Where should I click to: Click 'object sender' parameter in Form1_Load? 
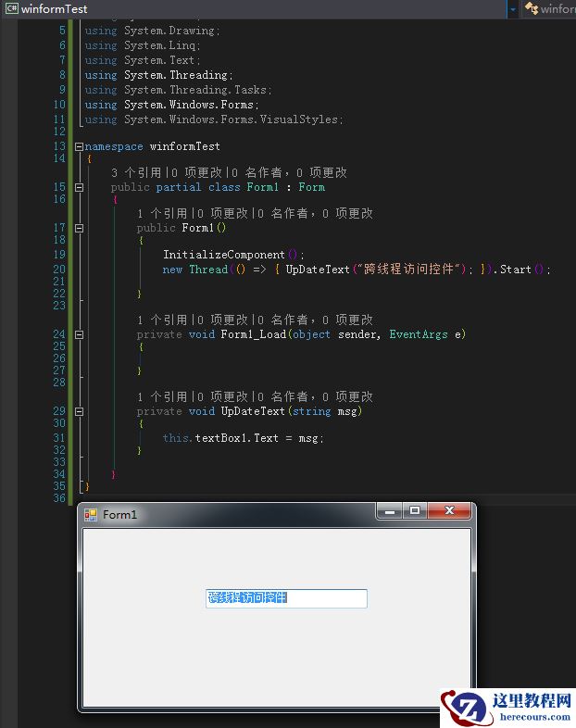pos(336,334)
